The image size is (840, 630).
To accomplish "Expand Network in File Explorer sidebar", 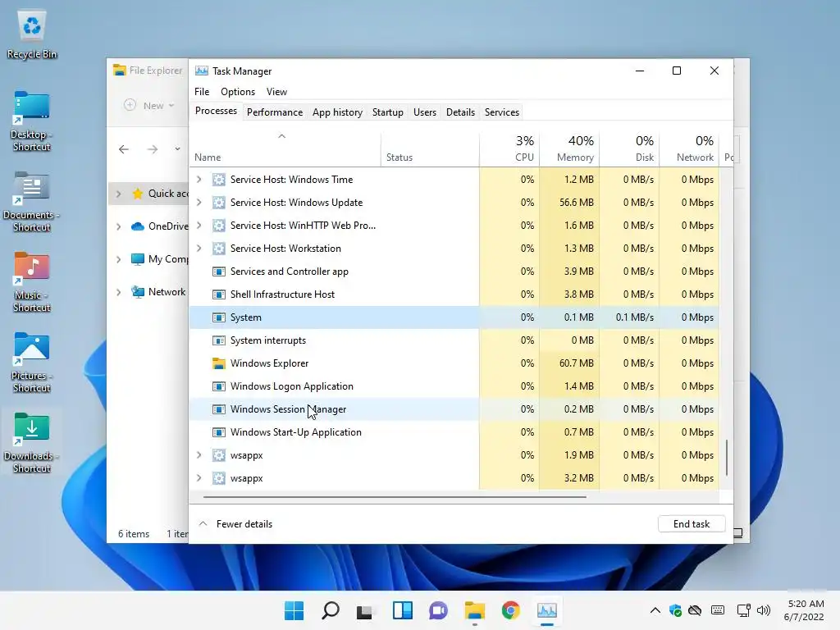I will click(x=118, y=292).
